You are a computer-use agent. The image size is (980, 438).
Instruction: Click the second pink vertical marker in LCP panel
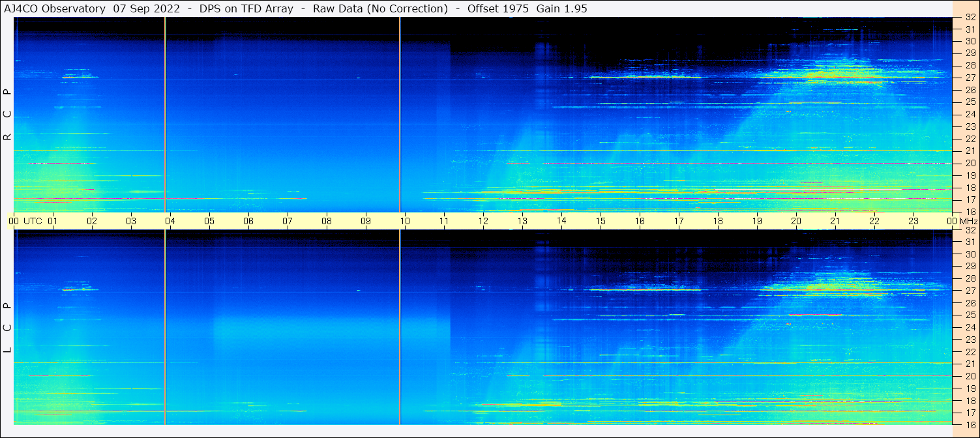[x=400, y=327]
